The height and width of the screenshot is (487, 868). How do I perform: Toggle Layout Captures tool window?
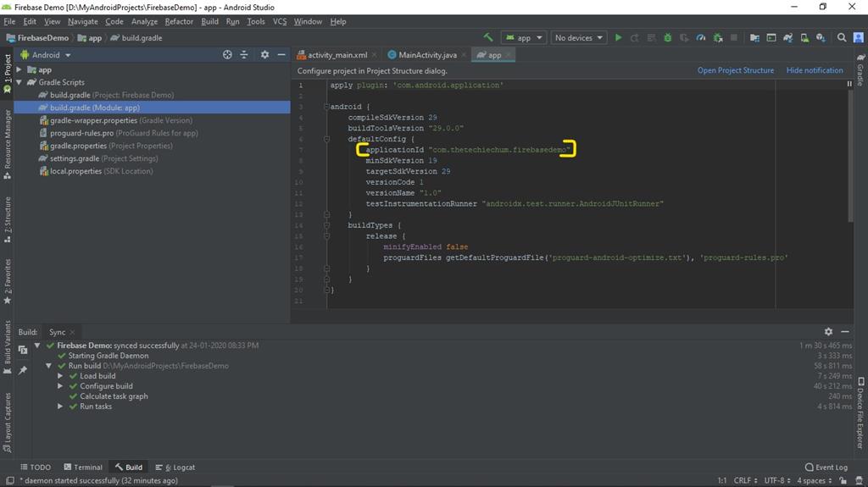[7, 423]
